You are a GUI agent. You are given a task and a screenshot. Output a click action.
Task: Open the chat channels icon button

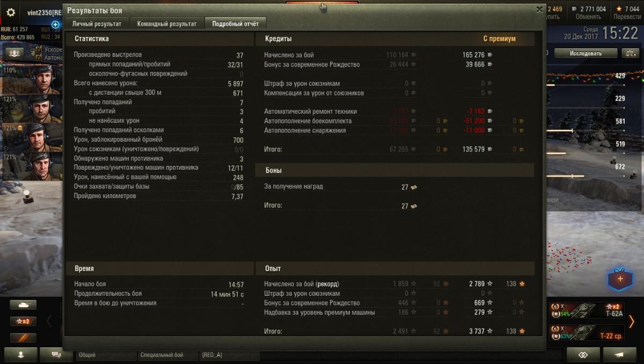(x=56, y=355)
